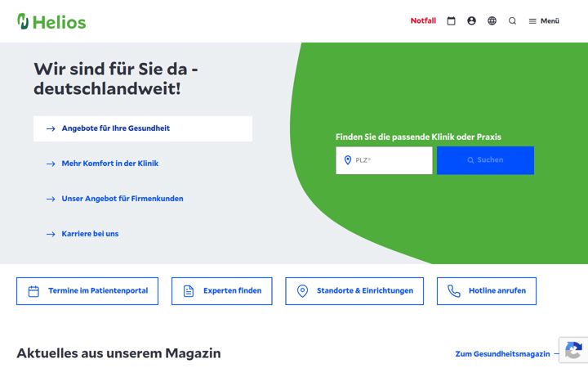Select the globe language icon

pos(492,21)
